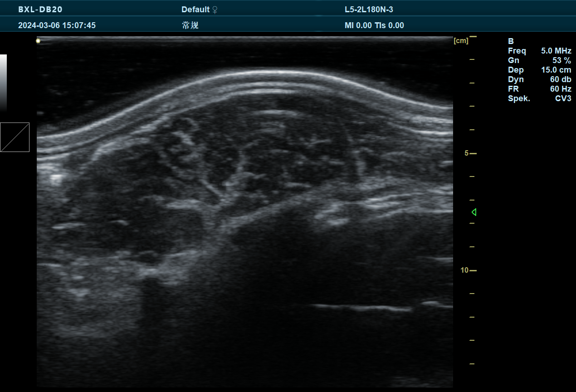Click the MI 0.00 TIs 0.00 readout
Viewport: 576px width, 392px height.
374,25
